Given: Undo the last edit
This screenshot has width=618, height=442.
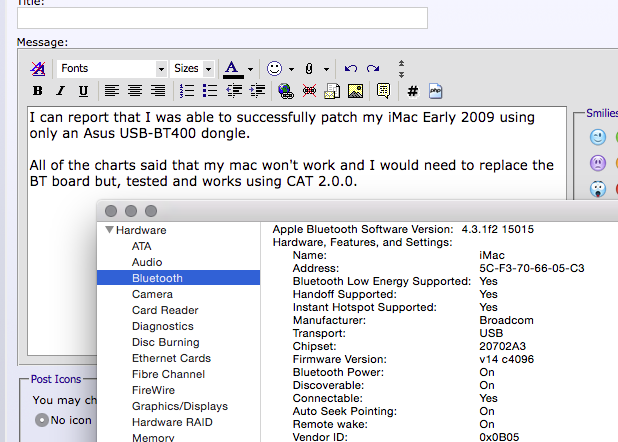Looking at the screenshot, I should pyautogui.click(x=350, y=69).
